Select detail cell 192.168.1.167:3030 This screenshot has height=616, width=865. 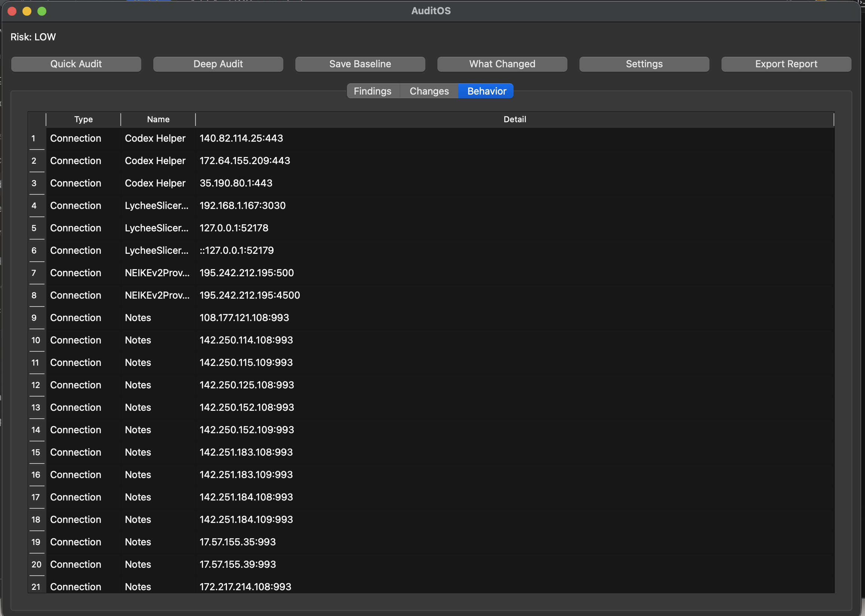(515, 206)
